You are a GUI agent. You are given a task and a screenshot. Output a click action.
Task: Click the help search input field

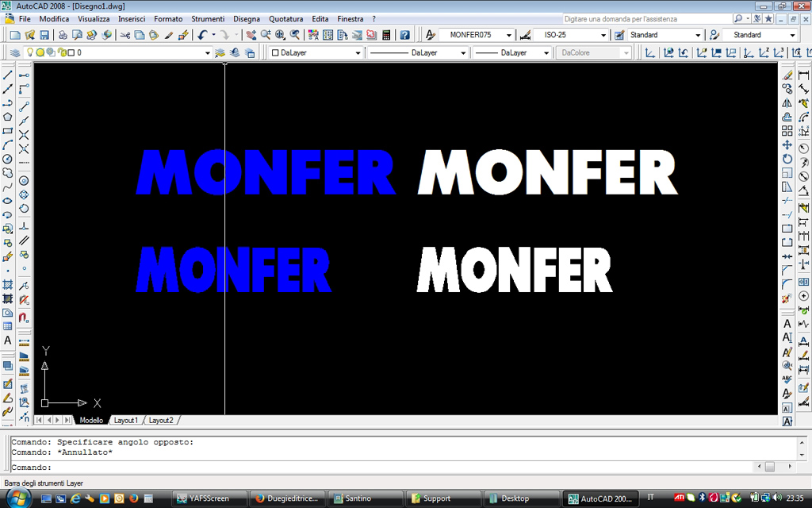(655, 18)
